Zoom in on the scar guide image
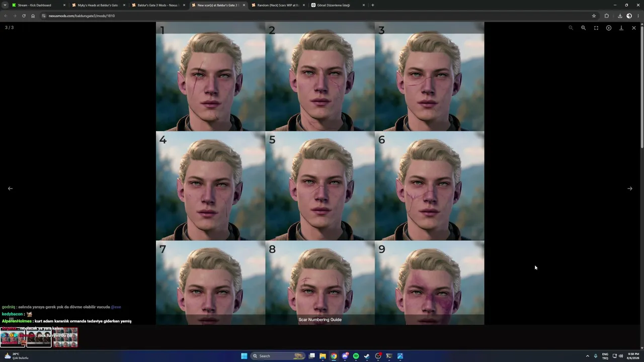Image resolution: width=644 pixels, height=362 pixels. pyautogui.click(x=583, y=28)
